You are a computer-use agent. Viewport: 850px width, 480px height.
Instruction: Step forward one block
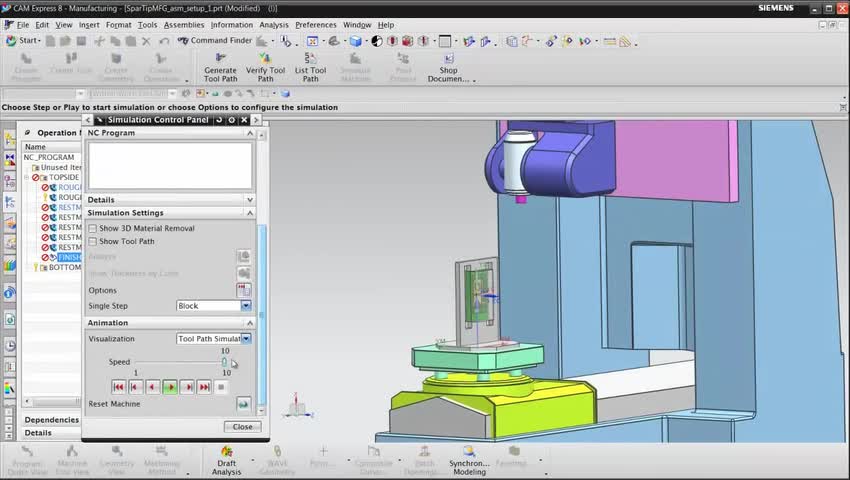[188, 387]
